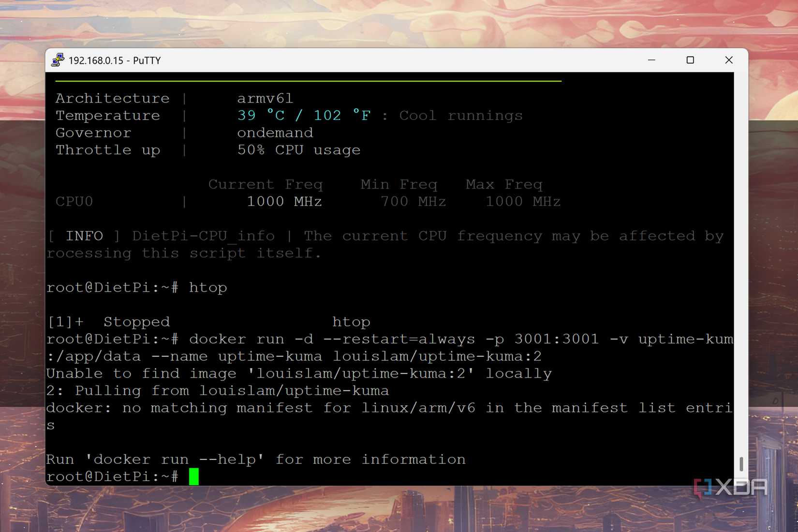Click the 'Throttle up' label
The height and width of the screenshot is (532, 798).
[108, 150]
